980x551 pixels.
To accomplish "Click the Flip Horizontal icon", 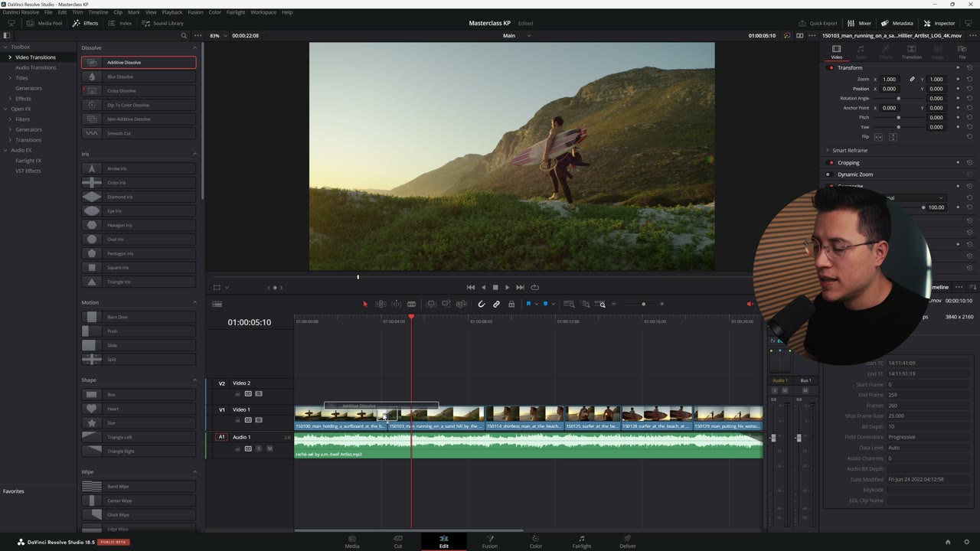I will click(x=878, y=137).
